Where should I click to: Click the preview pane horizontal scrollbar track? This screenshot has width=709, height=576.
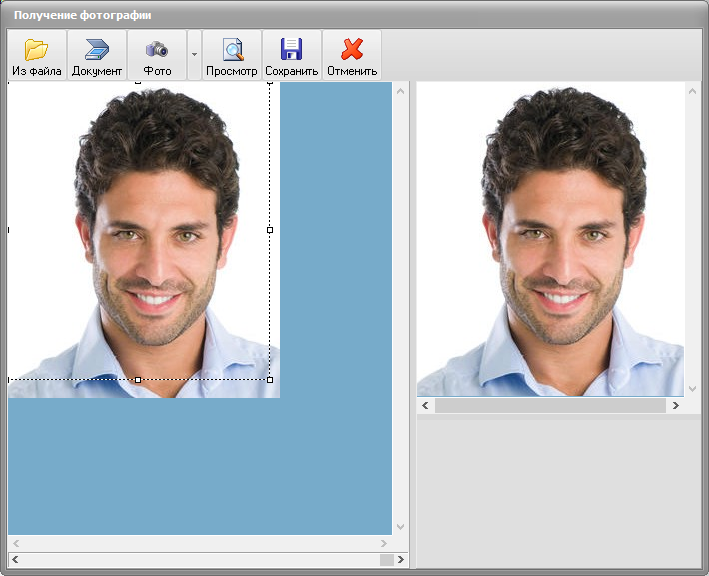(550, 406)
